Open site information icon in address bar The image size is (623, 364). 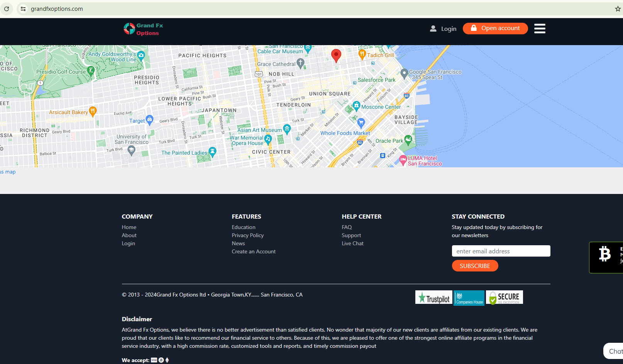coord(23,9)
